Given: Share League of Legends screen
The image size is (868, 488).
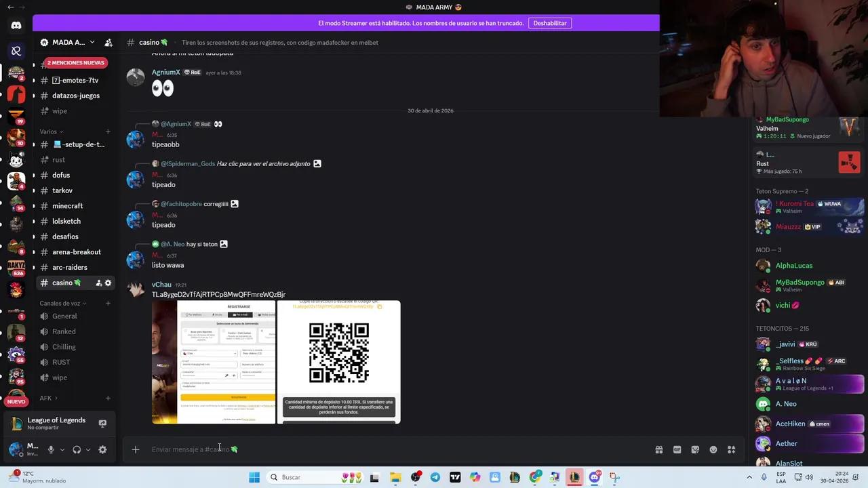Looking at the screenshot, I should click(102, 423).
